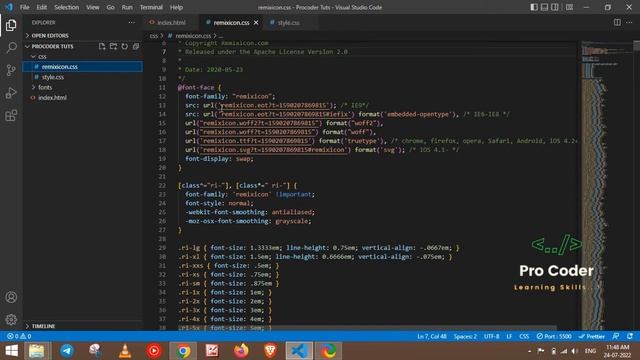Open the Manage gear icon
Image resolution: width=640 pixels, height=360 pixels.
tap(11, 319)
